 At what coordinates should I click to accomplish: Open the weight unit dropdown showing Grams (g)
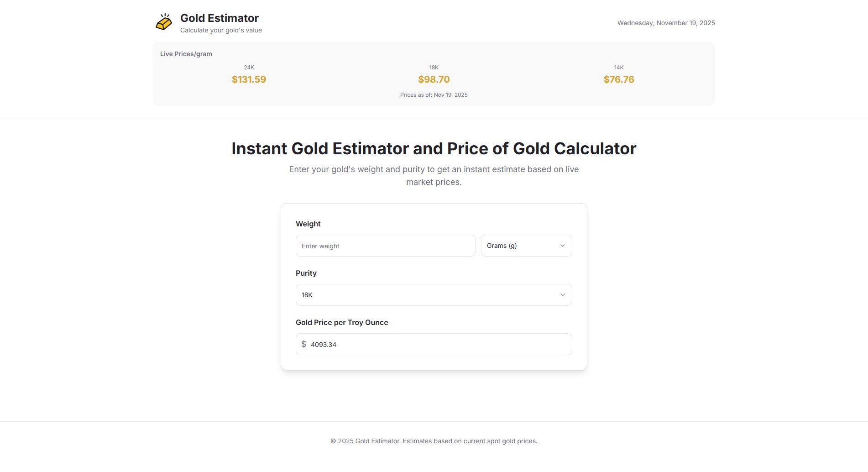click(526, 245)
